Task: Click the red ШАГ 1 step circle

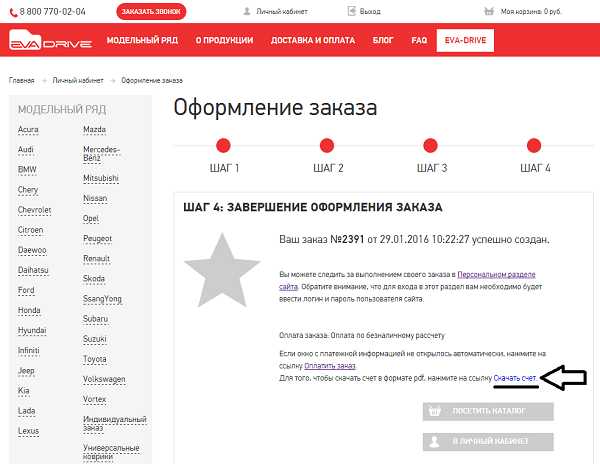Action: point(223,146)
